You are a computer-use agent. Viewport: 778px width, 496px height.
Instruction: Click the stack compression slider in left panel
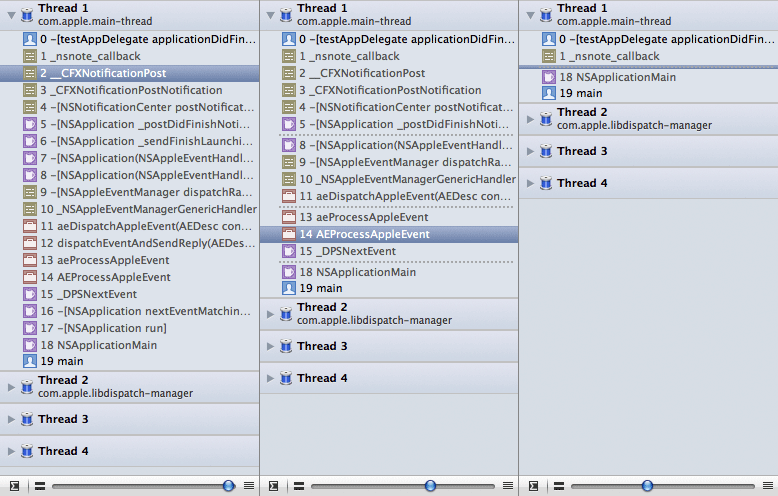pos(144,486)
